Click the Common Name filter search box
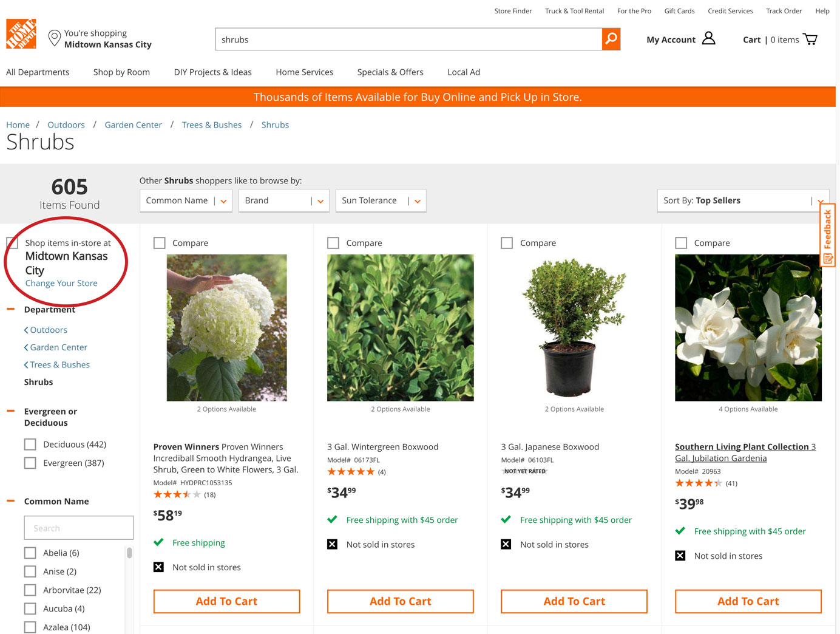The width and height of the screenshot is (840, 634). tap(79, 528)
